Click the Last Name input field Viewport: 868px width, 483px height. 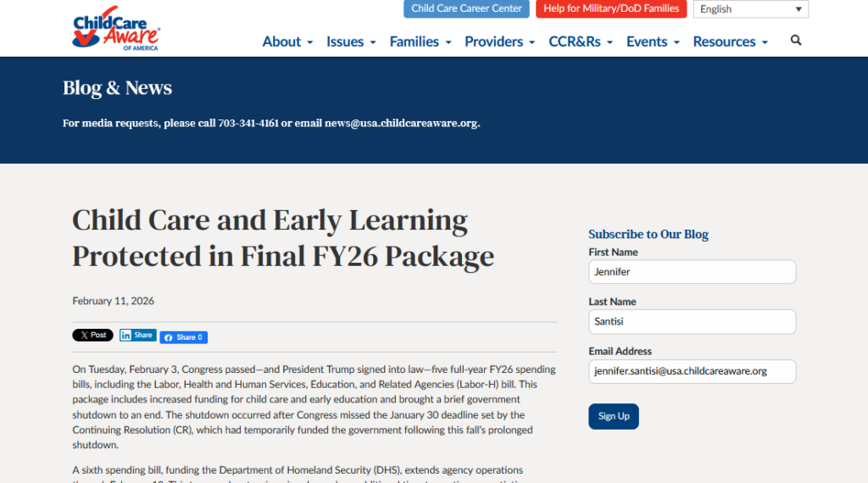(x=692, y=321)
